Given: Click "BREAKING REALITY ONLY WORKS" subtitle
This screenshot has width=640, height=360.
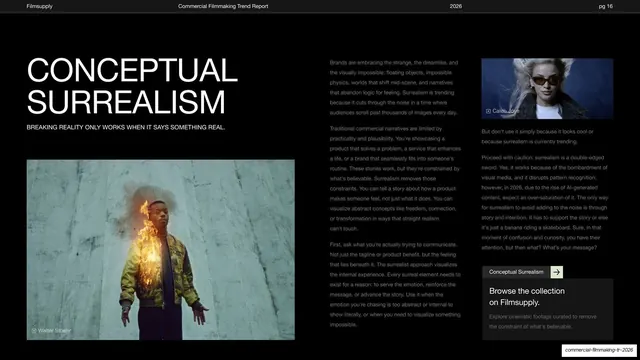Looking at the screenshot, I should click(126, 127).
